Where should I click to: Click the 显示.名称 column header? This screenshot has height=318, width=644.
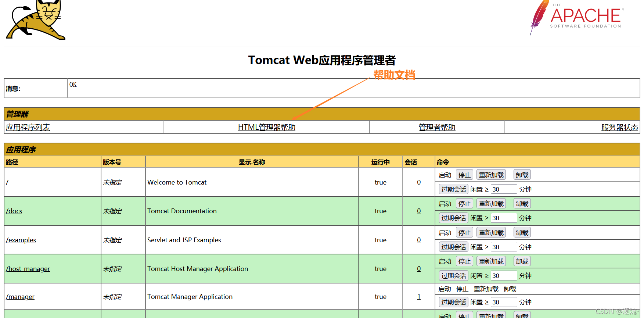point(252,162)
